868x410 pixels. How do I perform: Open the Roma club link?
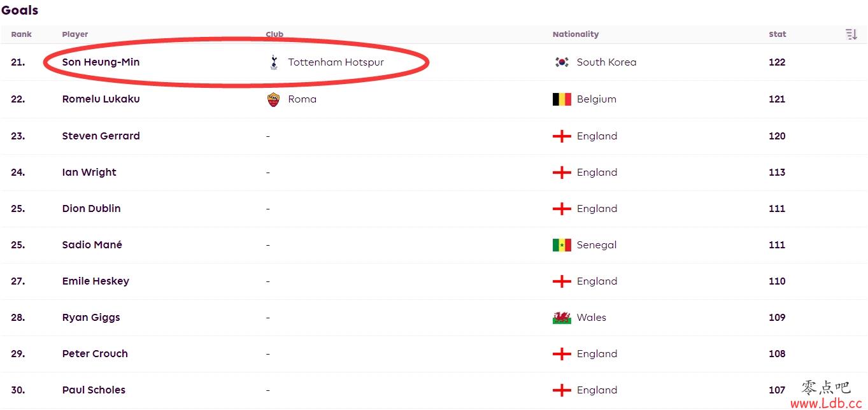(302, 99)
